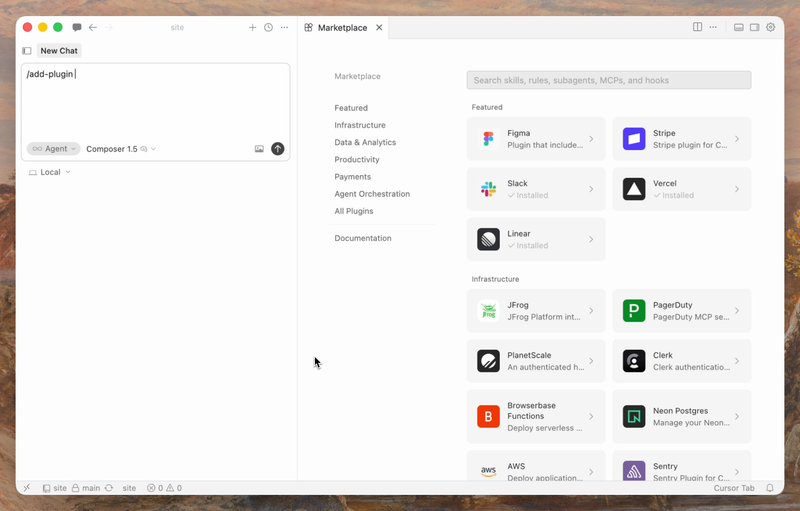Expand the Vercel plugin chevron
The height and width of the screenshot is (511, 800).
737,189
